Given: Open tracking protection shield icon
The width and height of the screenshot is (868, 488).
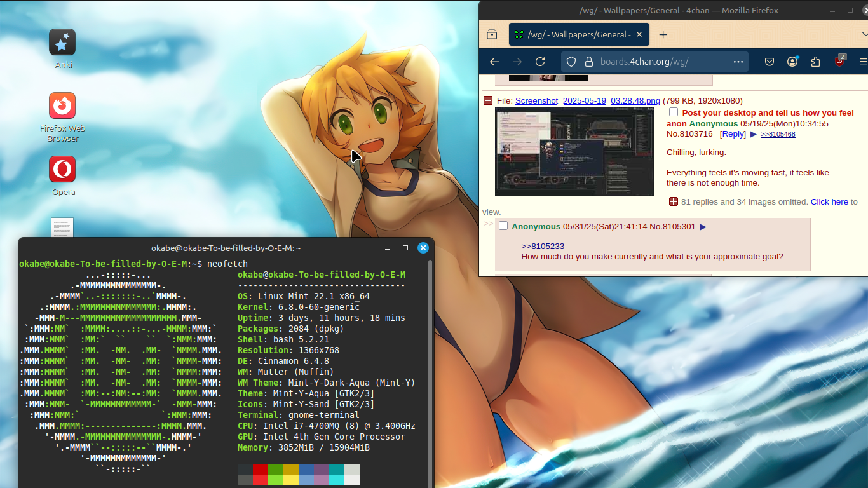Looking at the screenshot, I should coord(571,62).
